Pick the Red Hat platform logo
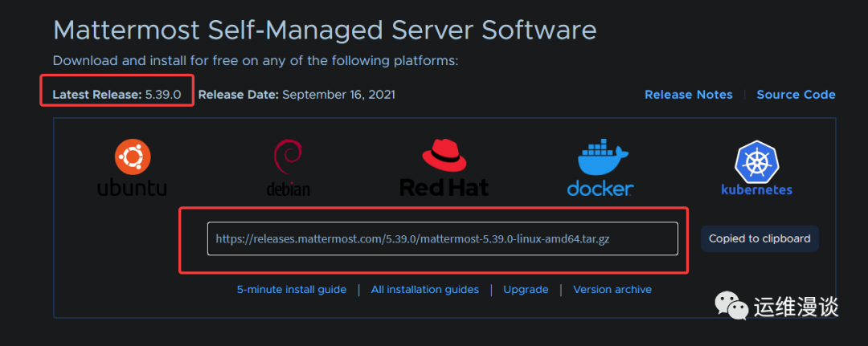Viewport: 868px width, 346px height. [444, 168]
